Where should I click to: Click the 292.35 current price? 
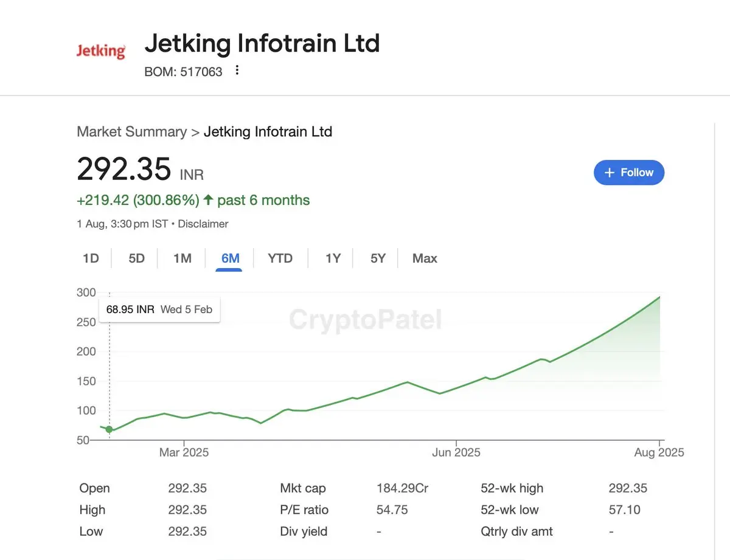point(123,169)
